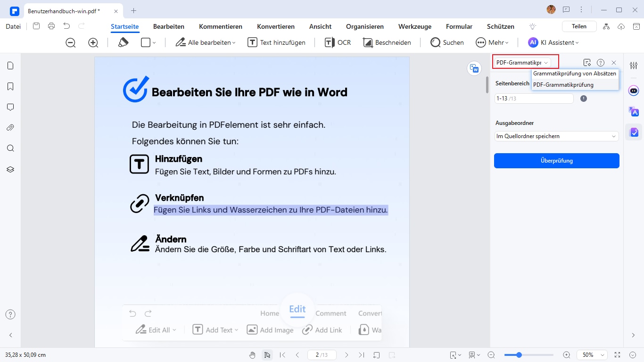Open the comments panel in left sidebar
Screen dimensions: 644x362
coord(10,107)
